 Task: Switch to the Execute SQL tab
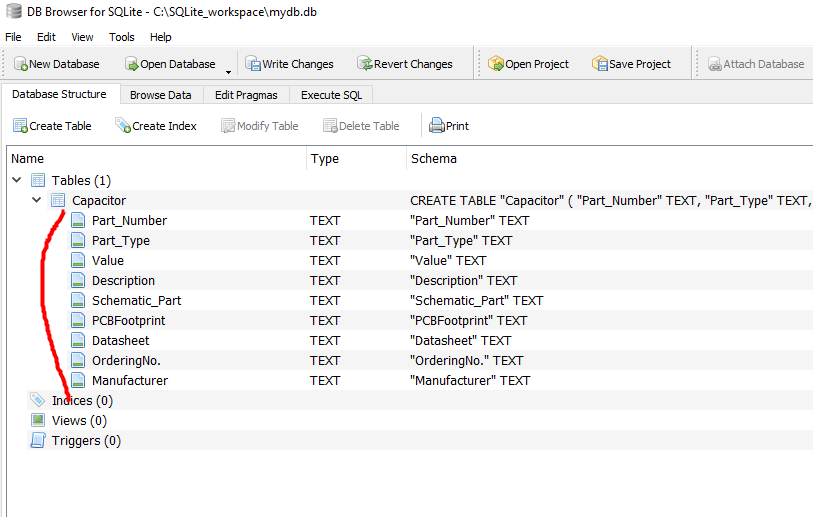(x=331, y=95)
